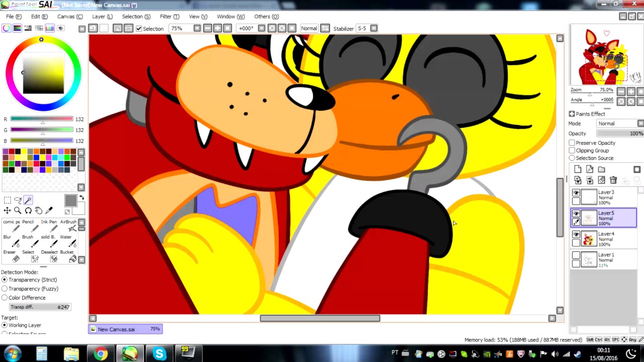644x362 pixels.
Task: Choose the Ink Pen brush
Action: (49, 225)
